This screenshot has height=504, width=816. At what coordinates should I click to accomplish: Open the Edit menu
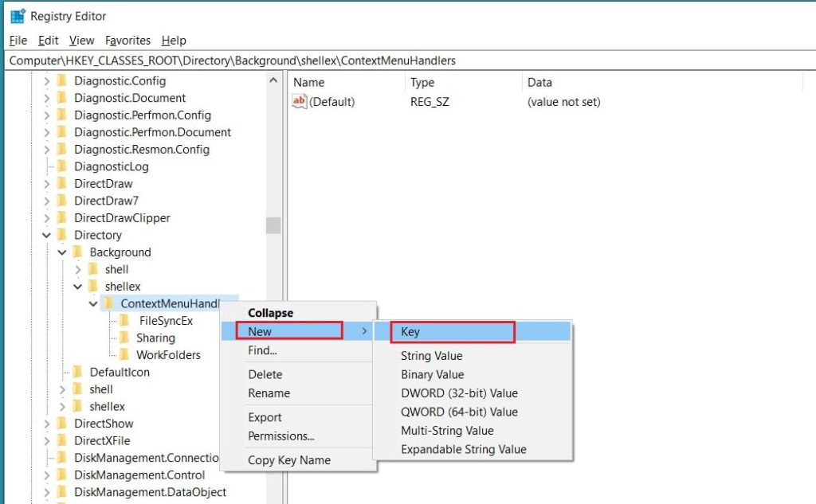point(49,41)
